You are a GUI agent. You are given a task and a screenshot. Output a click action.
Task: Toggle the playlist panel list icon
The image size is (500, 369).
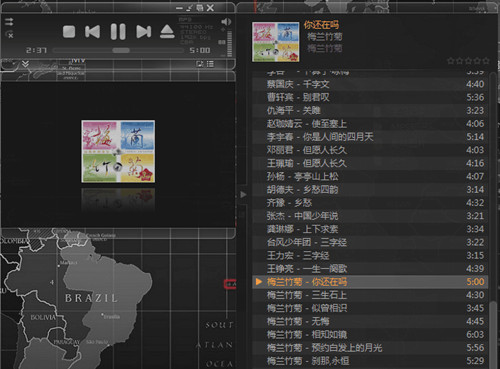(x=210, y=64)
